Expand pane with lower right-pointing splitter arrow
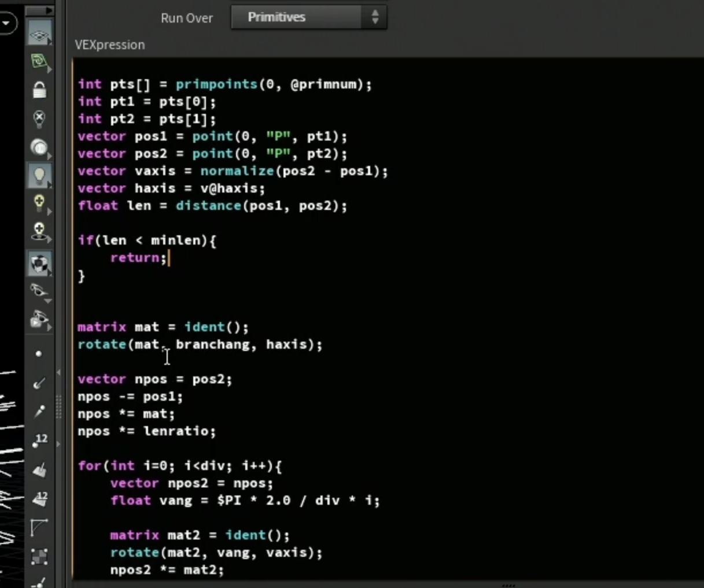Screen dimensions: 704x588 click(x=58, y=444)
